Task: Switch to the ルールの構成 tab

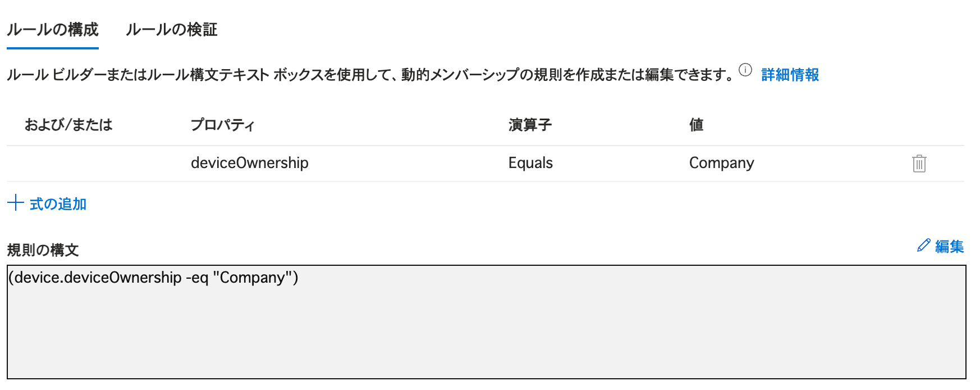Action: tap(53, 30)
